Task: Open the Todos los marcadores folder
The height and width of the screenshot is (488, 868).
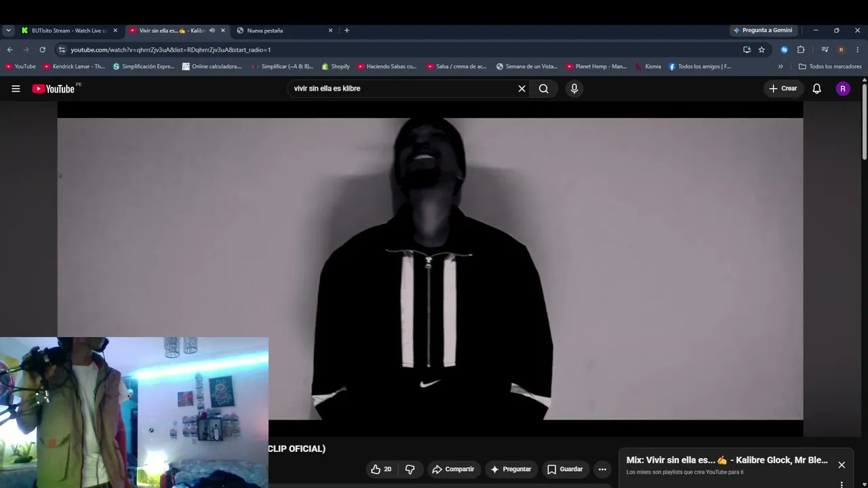Action: tap(830, 66)
